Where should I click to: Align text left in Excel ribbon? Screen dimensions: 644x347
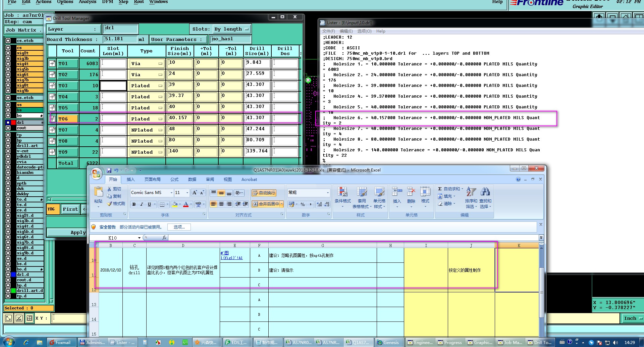point(213,204)
